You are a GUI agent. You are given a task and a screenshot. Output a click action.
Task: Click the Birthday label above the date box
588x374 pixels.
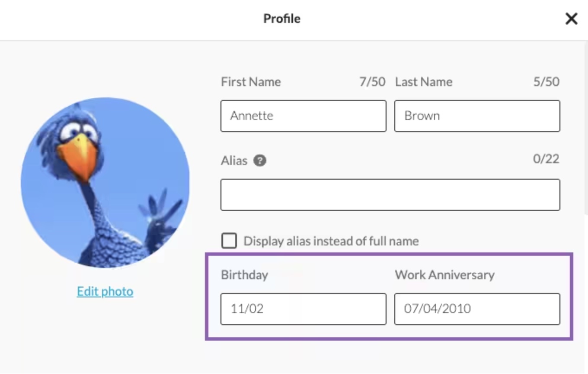click(x=244, y=274)
